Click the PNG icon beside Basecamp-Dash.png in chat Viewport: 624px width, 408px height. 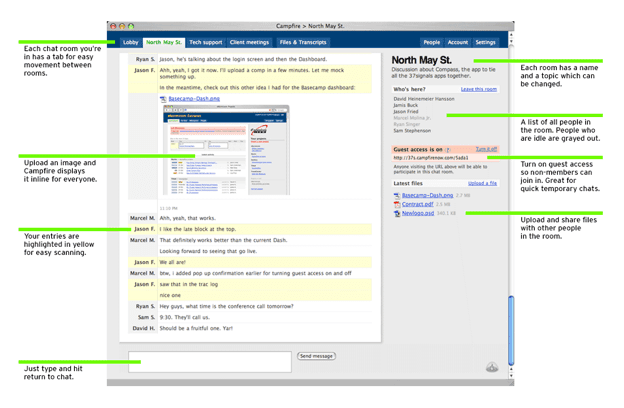(163, 99)
